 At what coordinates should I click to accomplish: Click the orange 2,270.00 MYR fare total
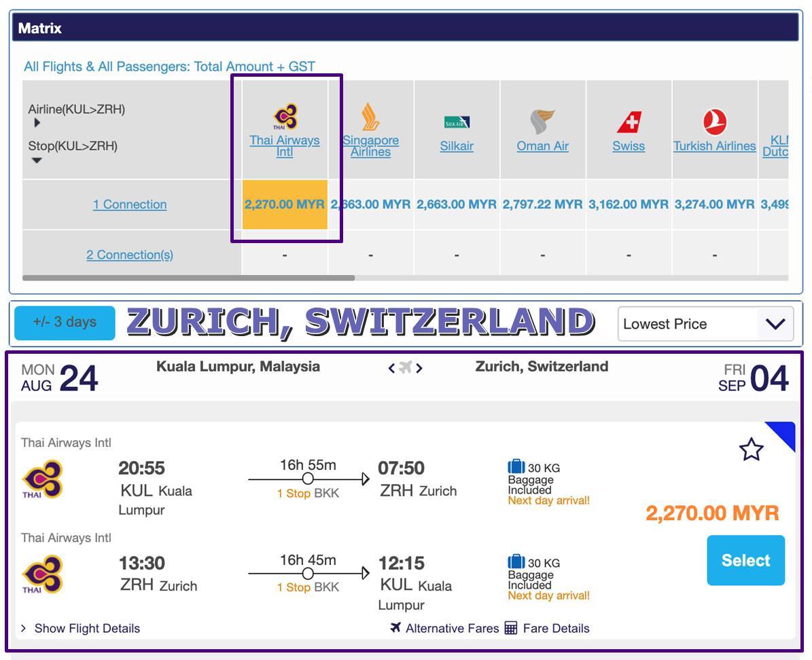pyautogui.click(x=713, y=513)
